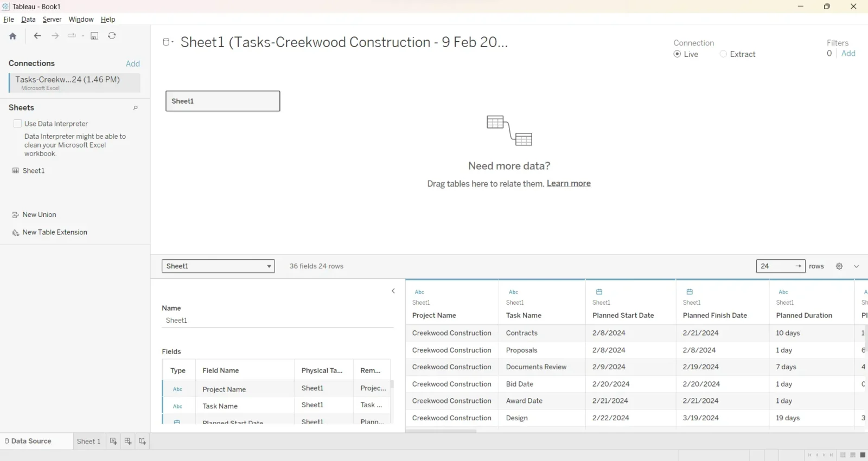Click the Show Sheet Sorter icon

point(843,455)
